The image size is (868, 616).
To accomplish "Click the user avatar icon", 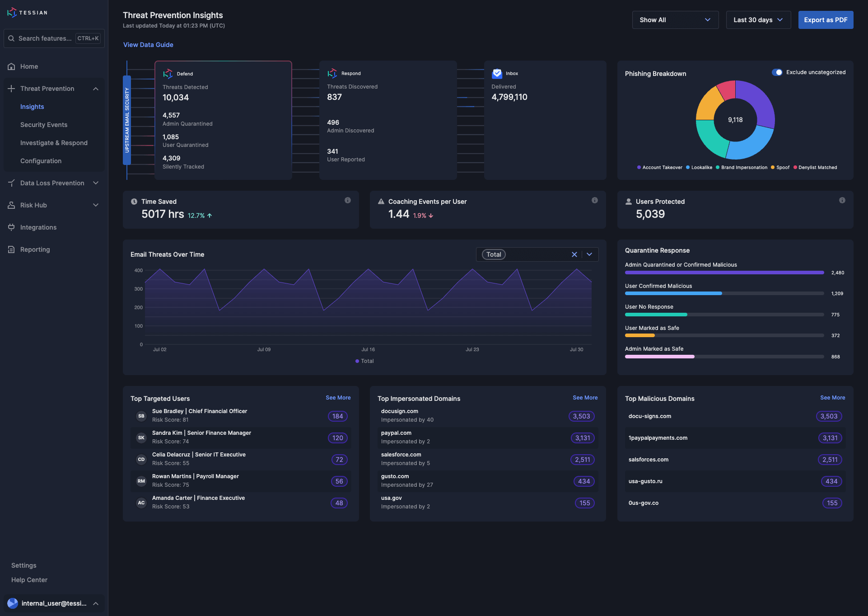I will pos(13,603).
